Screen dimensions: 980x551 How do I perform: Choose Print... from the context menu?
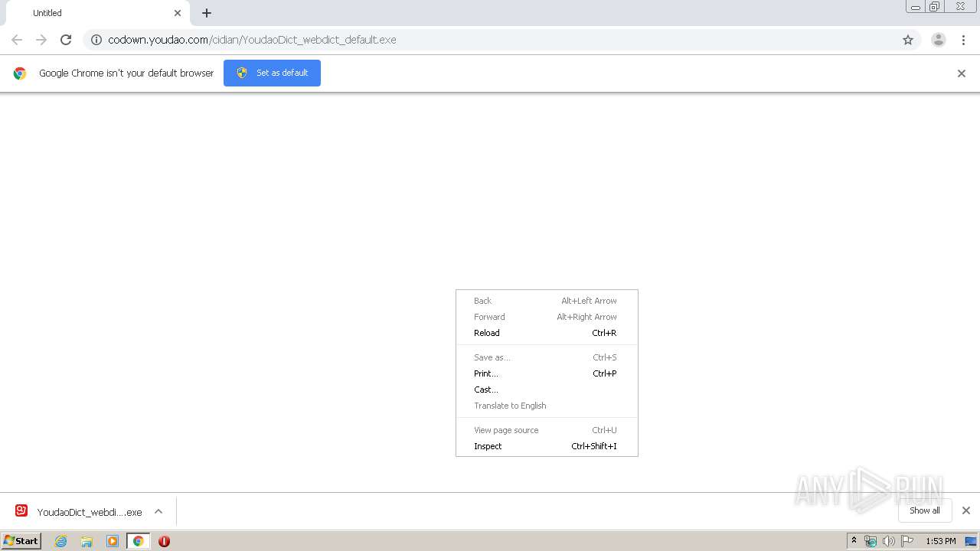click(547, 373)
